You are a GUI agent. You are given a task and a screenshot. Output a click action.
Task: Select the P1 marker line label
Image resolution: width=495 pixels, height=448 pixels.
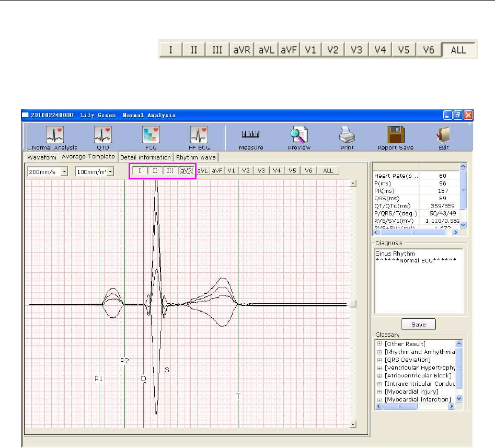98,378
